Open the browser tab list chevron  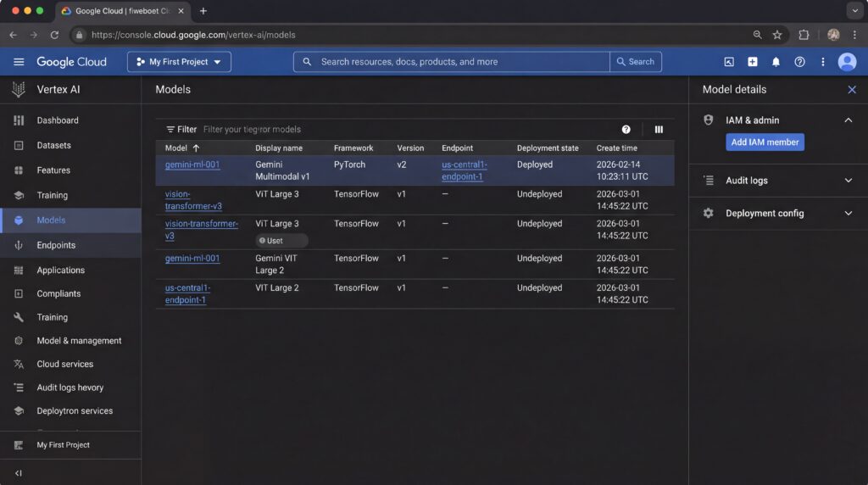[854, 10]
